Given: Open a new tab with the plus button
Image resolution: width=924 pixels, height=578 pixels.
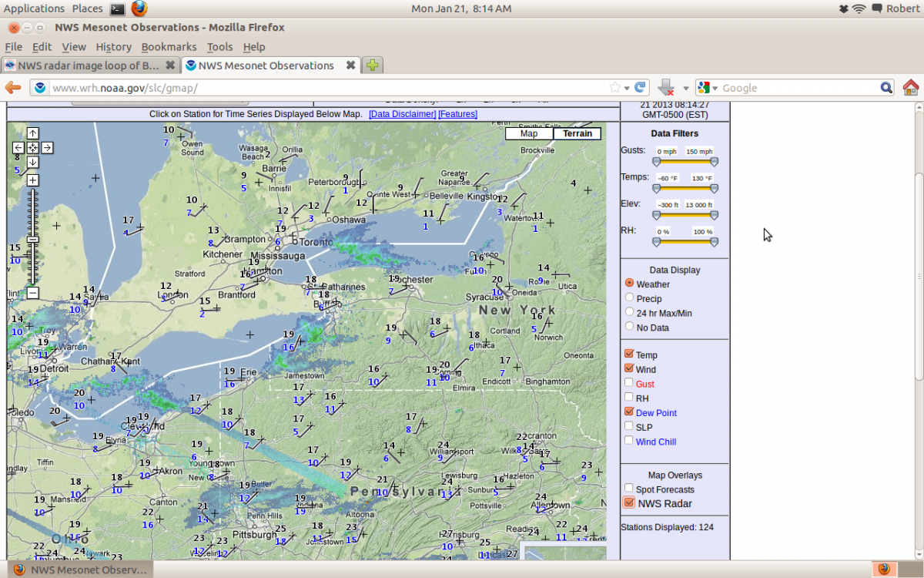Looking at the screenshot, I should 373,66.
